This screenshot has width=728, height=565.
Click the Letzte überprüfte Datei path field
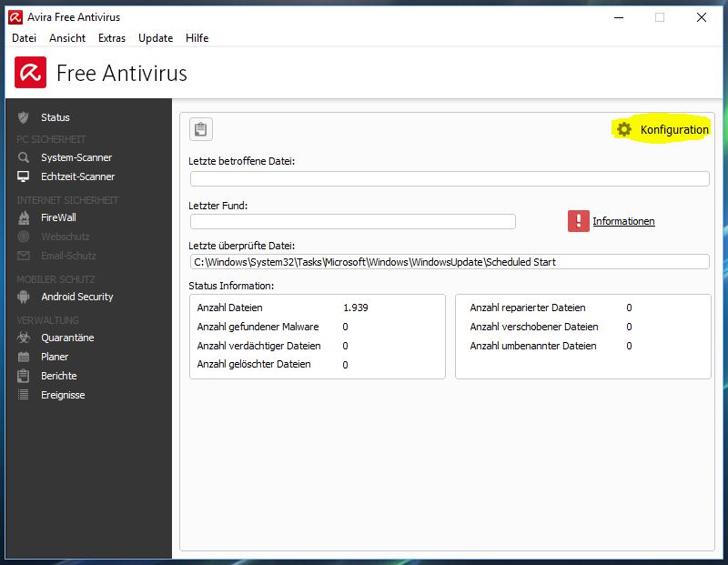(x=450, y=262)
